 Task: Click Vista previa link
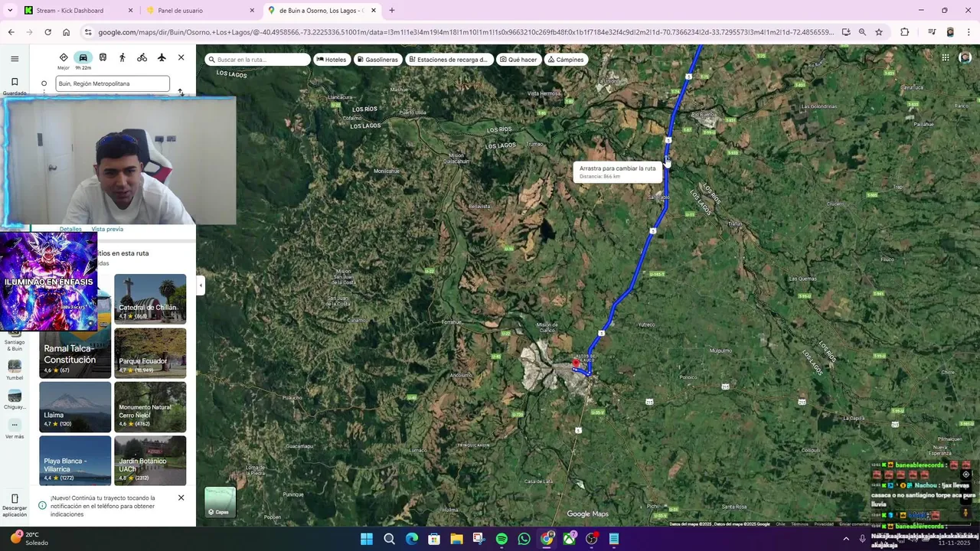click(x=107, y=229)
